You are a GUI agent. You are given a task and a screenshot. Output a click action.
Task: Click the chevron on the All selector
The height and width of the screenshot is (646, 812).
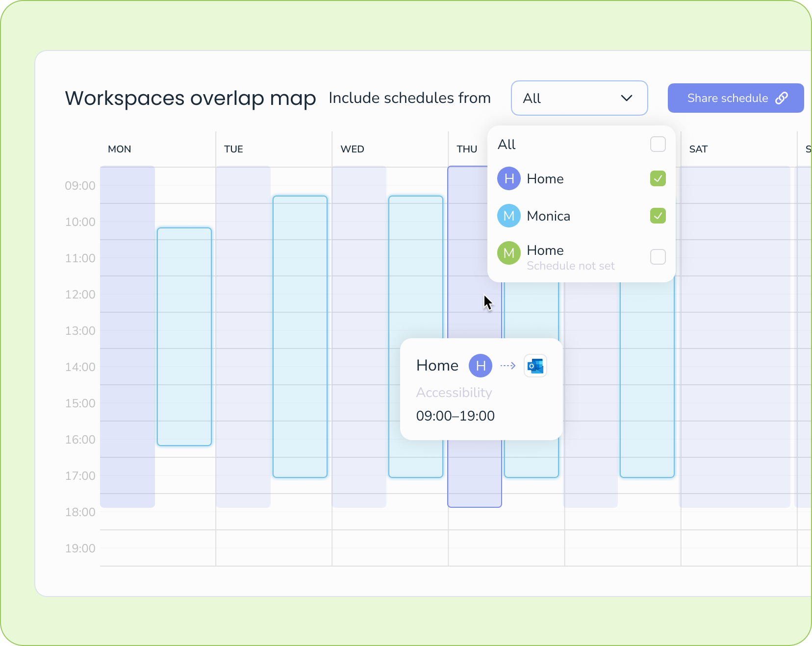(x=626, y=98)
